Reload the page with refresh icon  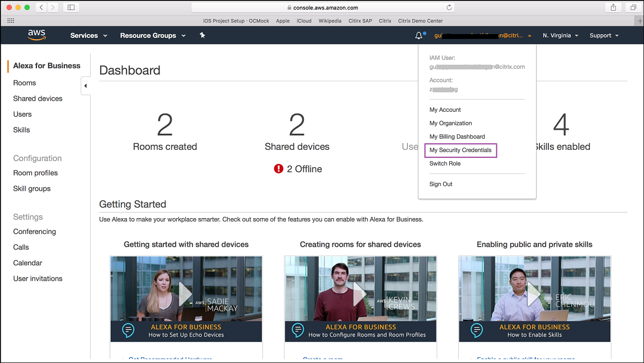(x=449, y=8)
